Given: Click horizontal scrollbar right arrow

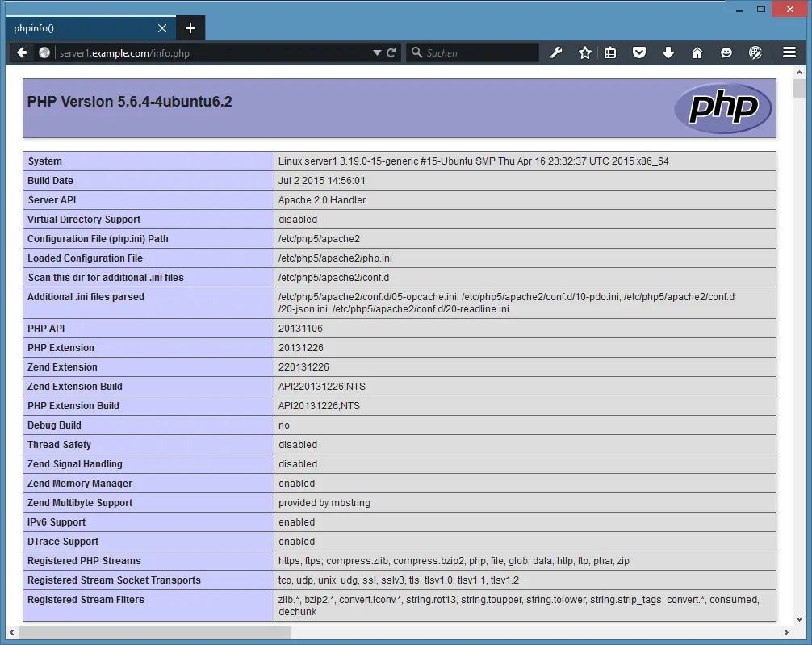Looking at the screenshot, I should [785, 633].
